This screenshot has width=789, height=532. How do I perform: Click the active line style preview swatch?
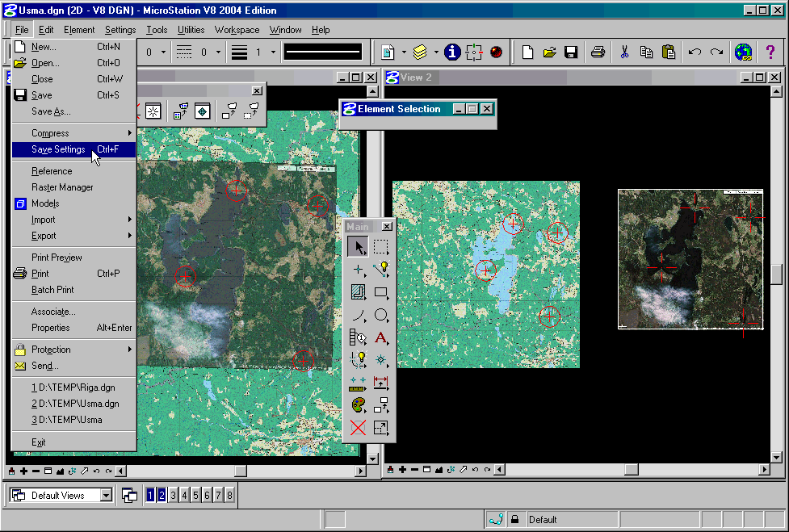(x=322, y=52)
